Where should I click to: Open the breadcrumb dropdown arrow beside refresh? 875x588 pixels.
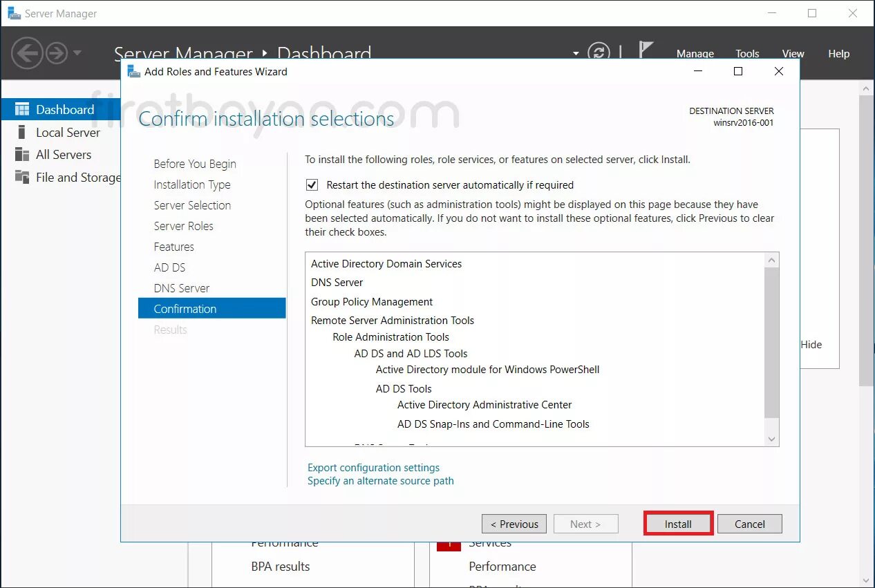click(576, 53)
